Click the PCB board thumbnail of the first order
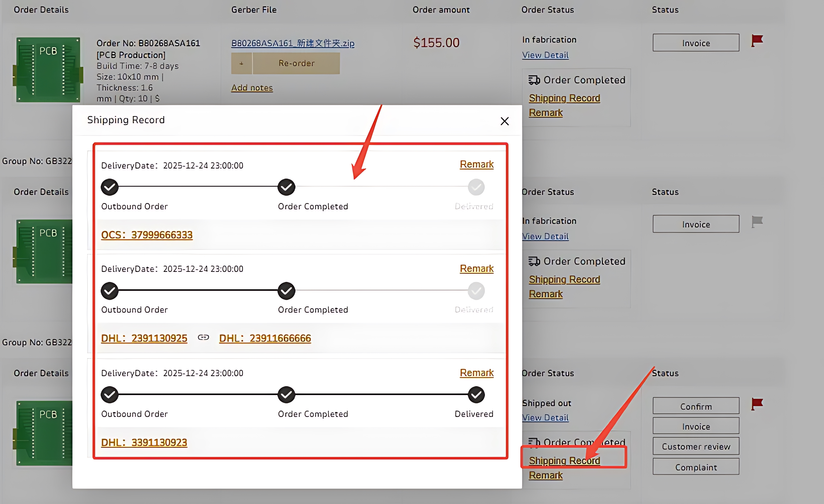This screenshot has height=504, width=824. click(48, 69)
